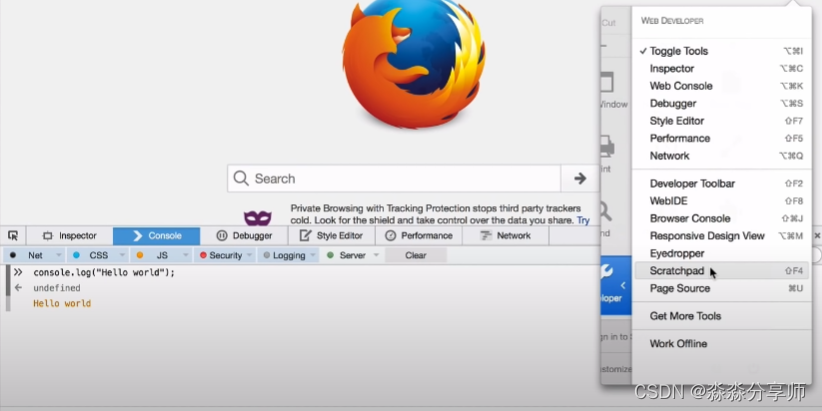Switch to the Performance tab

419,236
